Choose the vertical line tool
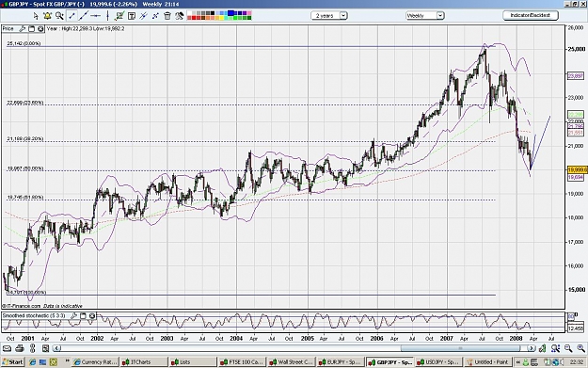Image resolution: width=588 pixels, height=368 pixels. [107, 16]
